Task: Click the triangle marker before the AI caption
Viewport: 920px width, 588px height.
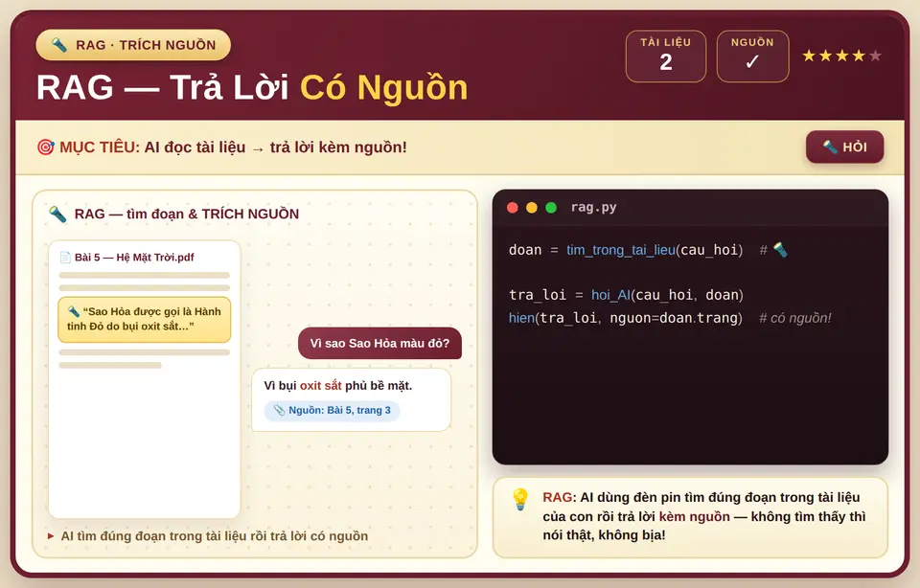Action: pyautogui.click(x=51, y=536)
